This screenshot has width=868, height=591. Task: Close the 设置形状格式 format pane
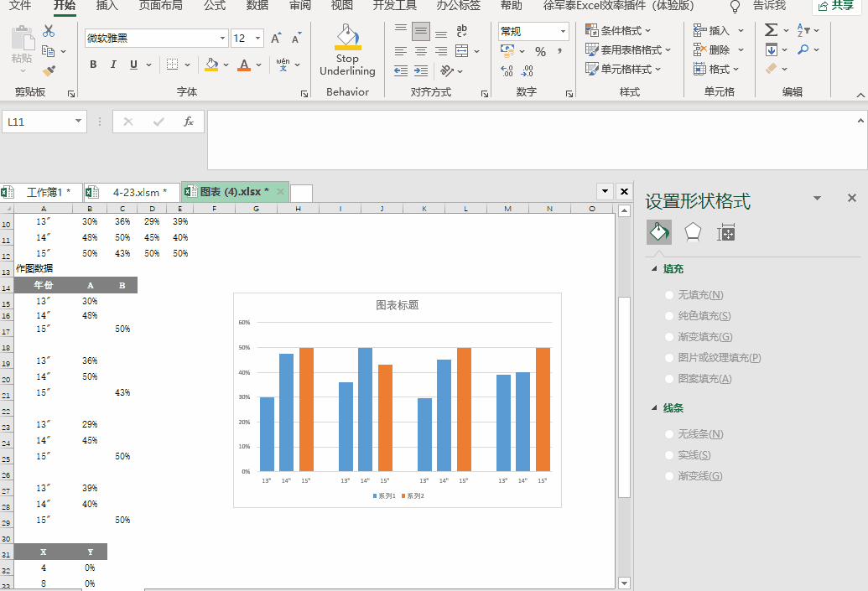852,198
